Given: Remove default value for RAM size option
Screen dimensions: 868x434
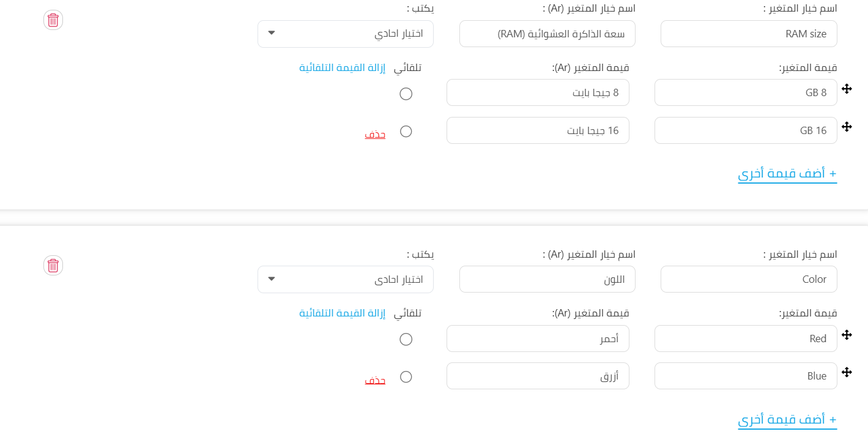Looking at the screenshot, I should [343, 67].
